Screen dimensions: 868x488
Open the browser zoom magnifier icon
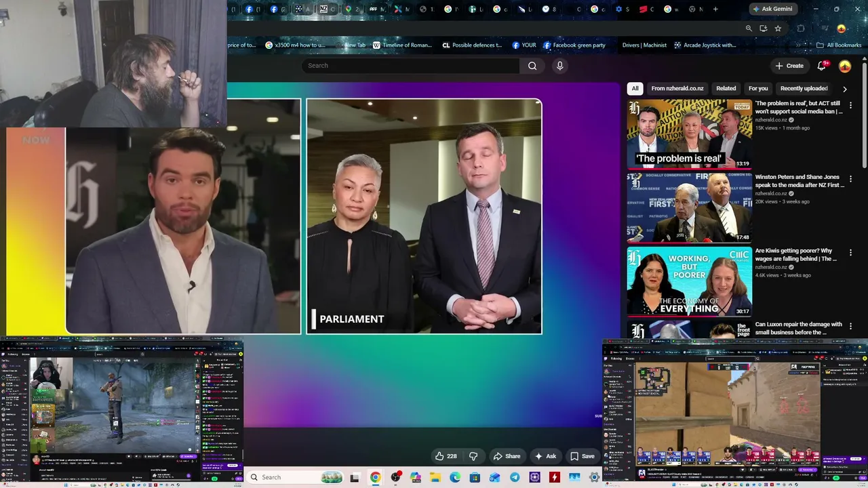coord(749,28)
